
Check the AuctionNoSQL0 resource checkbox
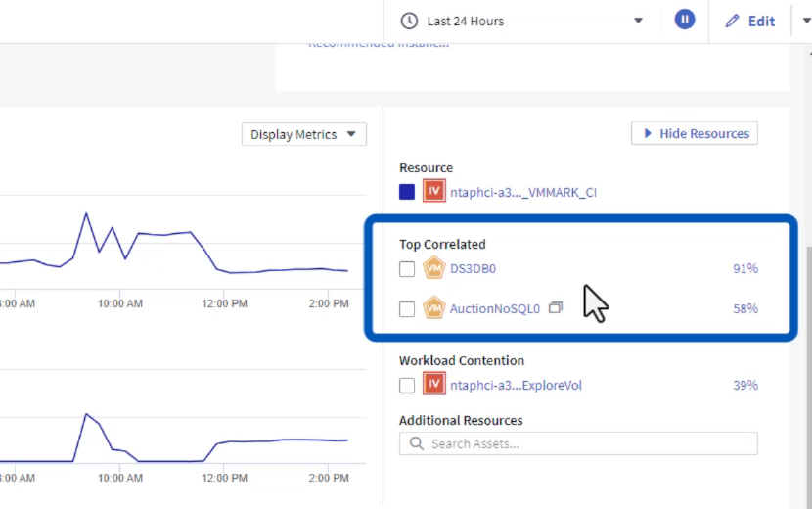pos(407,309)
